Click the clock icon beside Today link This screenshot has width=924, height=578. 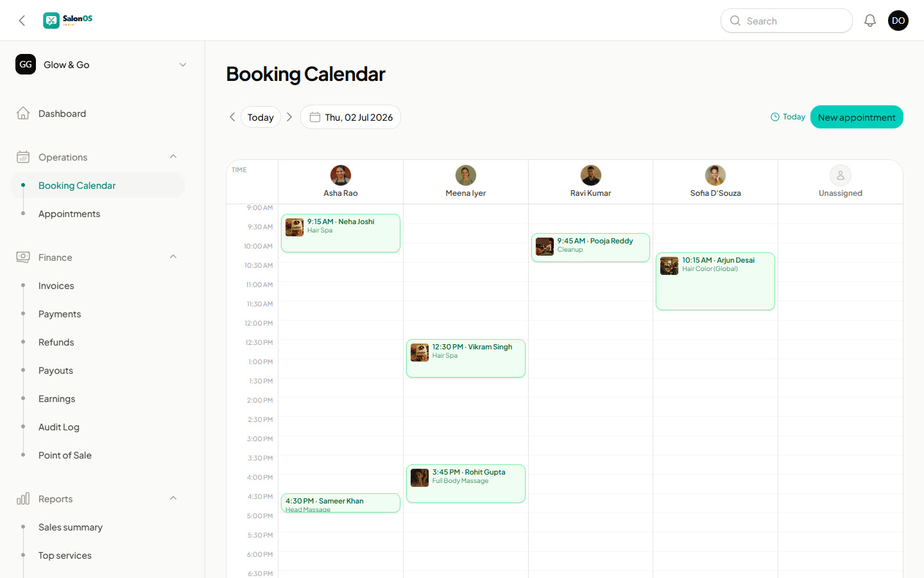(775, 117)
